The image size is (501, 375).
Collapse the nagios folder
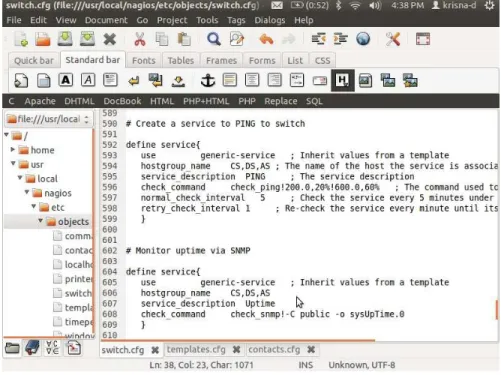[27, 192]
